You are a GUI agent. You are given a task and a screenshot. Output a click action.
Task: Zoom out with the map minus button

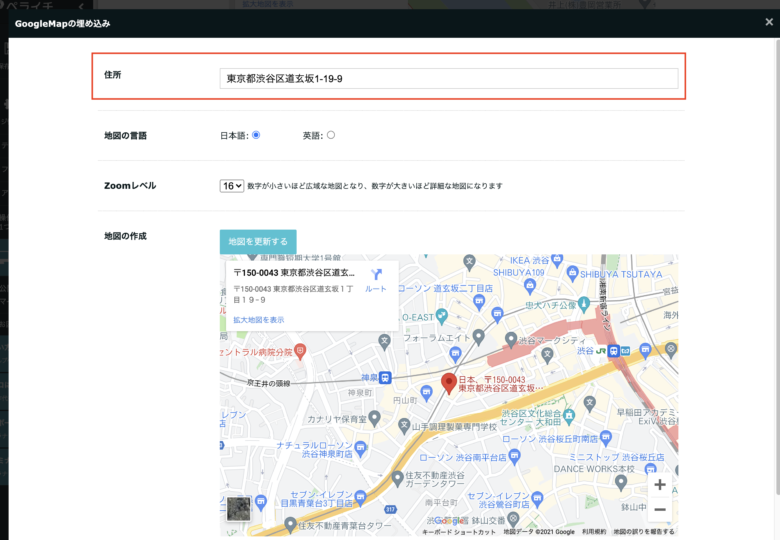coord(660,509)
